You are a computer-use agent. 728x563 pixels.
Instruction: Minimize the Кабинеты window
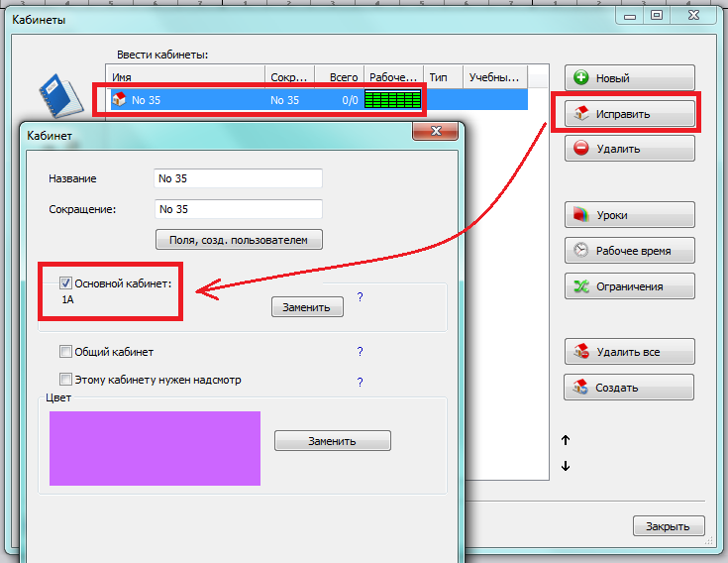click(x=630, y=16)
